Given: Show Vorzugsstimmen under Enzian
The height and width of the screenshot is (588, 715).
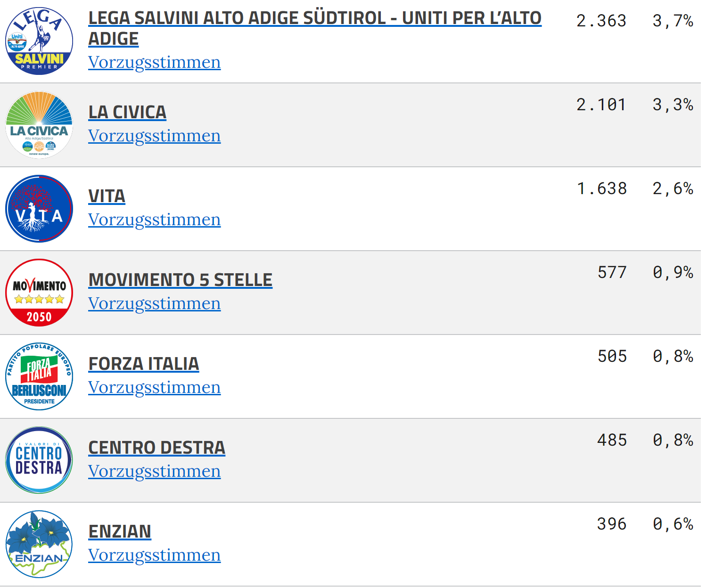Looking at the screenshot, I should 154,555.
